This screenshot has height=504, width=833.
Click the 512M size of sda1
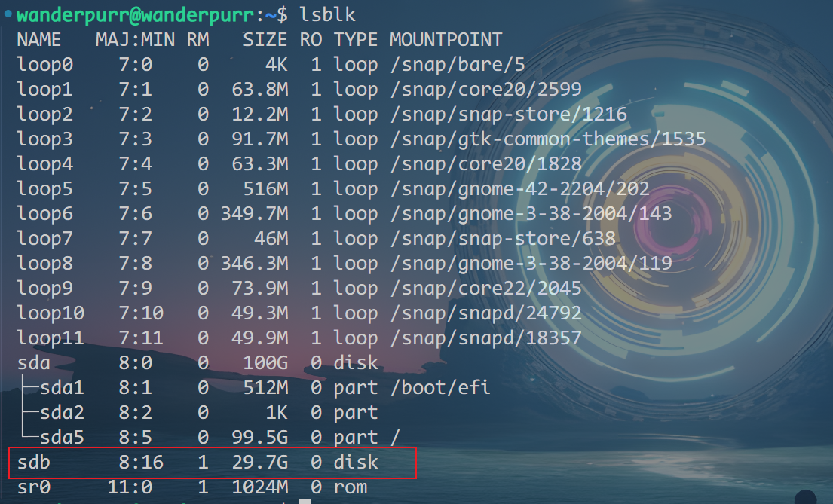coord(265,388)
